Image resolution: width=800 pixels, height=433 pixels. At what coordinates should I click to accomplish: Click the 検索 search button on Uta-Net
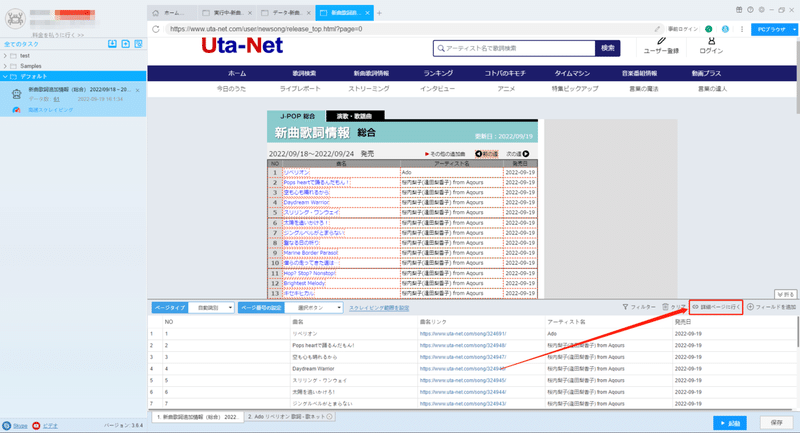tap(608, 48)
